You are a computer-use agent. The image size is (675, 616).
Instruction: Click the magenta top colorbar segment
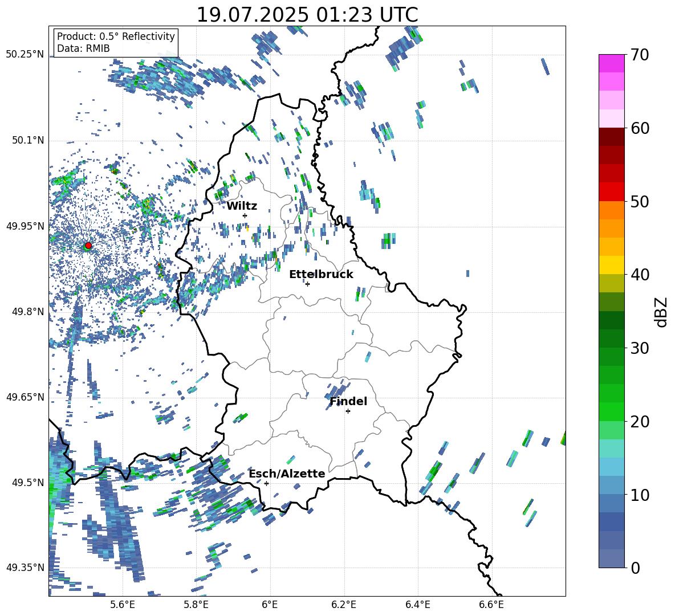click(611, 63)
